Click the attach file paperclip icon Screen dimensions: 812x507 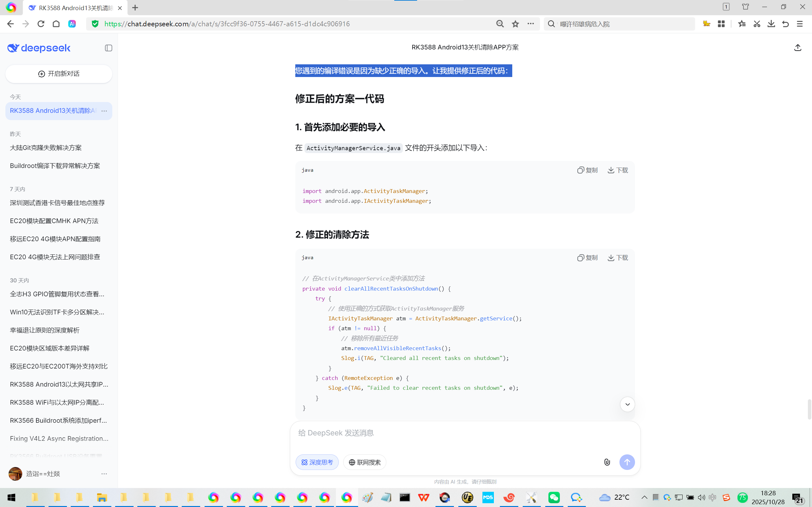tap(607, 462)
